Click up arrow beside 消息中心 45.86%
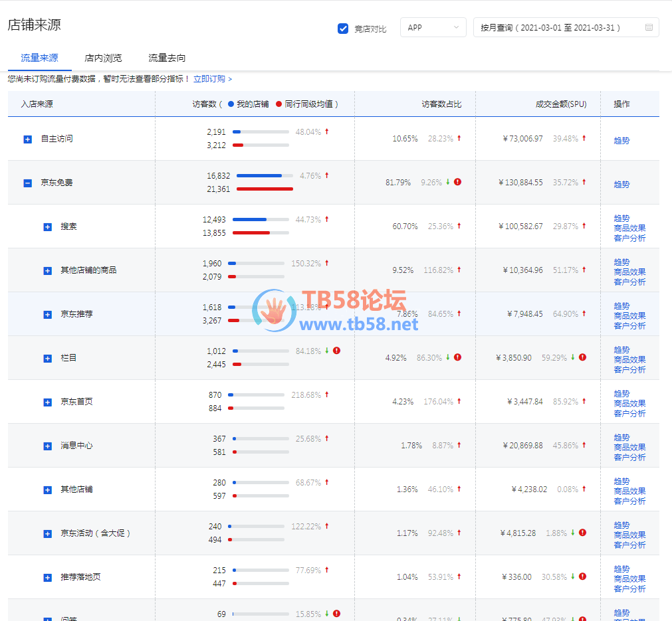This screenshot has width=672, height=621. click(584, 445)
